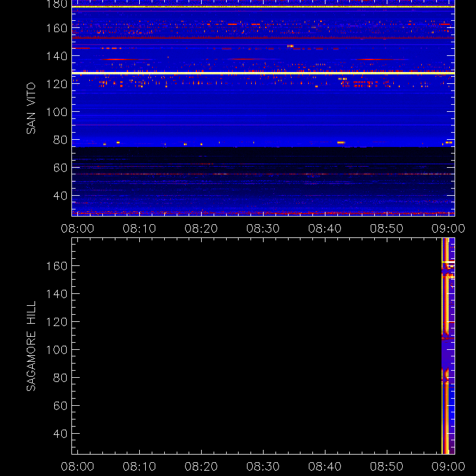Select the 140 tick label on SAGAMORE HILL plot
This screenshot has width=476, height=476.
(57, 294)
